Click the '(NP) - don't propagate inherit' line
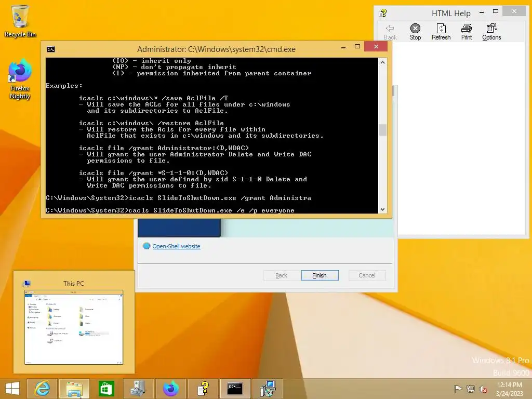Screen dimensions: 532x399 point(174,67)
